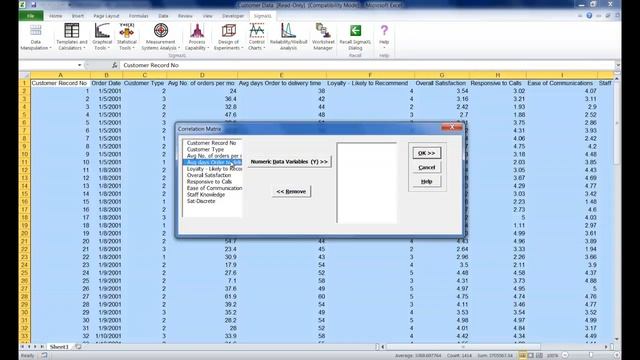The width and height of the screenshot is (640, 360).
Task: Open the SigmaXL Help menu
Action: click(x=384, y=38)
